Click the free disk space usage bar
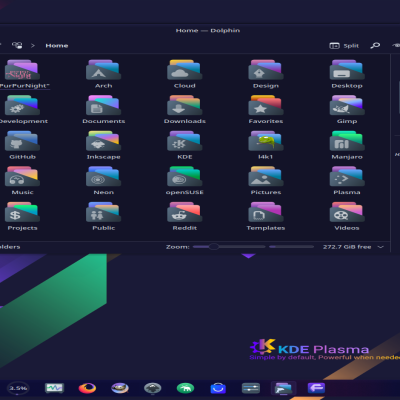 click(x=292, y=247)
